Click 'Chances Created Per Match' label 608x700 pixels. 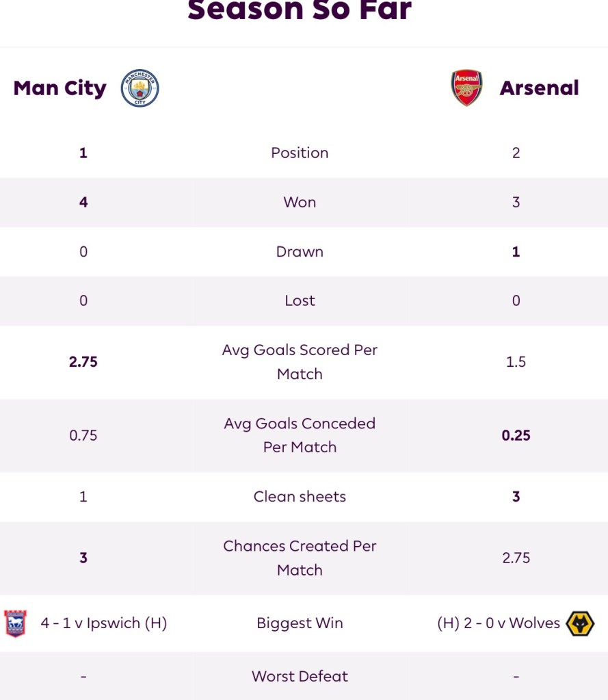coord(300,558)
